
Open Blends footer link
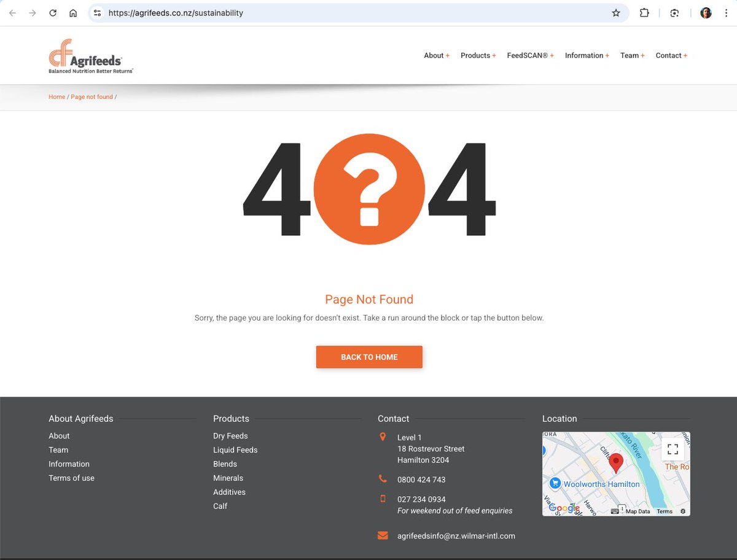pos(225,464)
